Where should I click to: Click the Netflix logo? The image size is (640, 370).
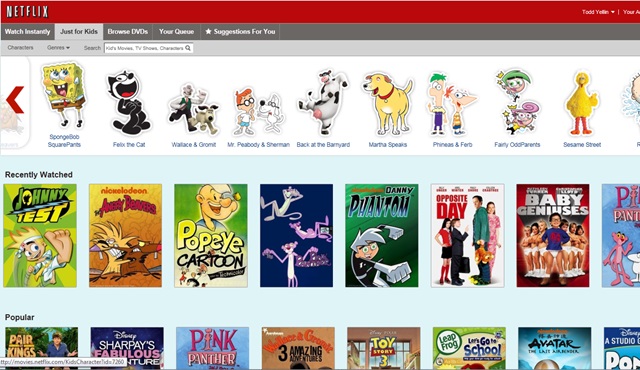click(27, 12)
